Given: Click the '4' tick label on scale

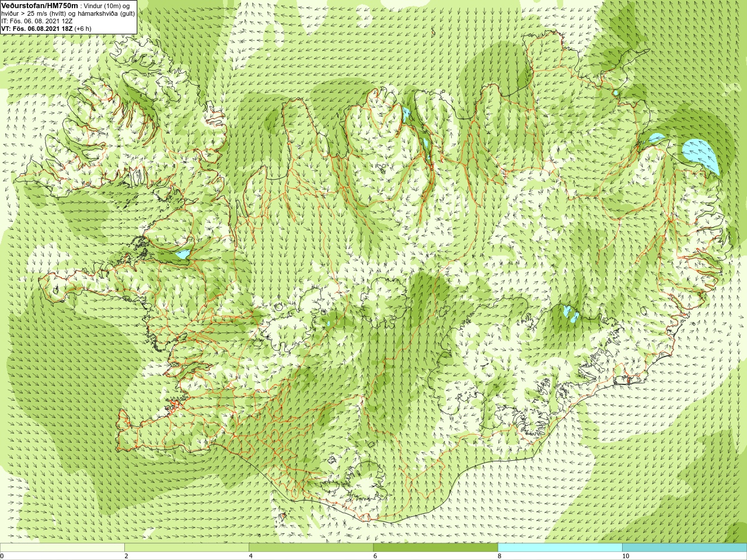Looking at the screenshot, I should pos(251,556).
